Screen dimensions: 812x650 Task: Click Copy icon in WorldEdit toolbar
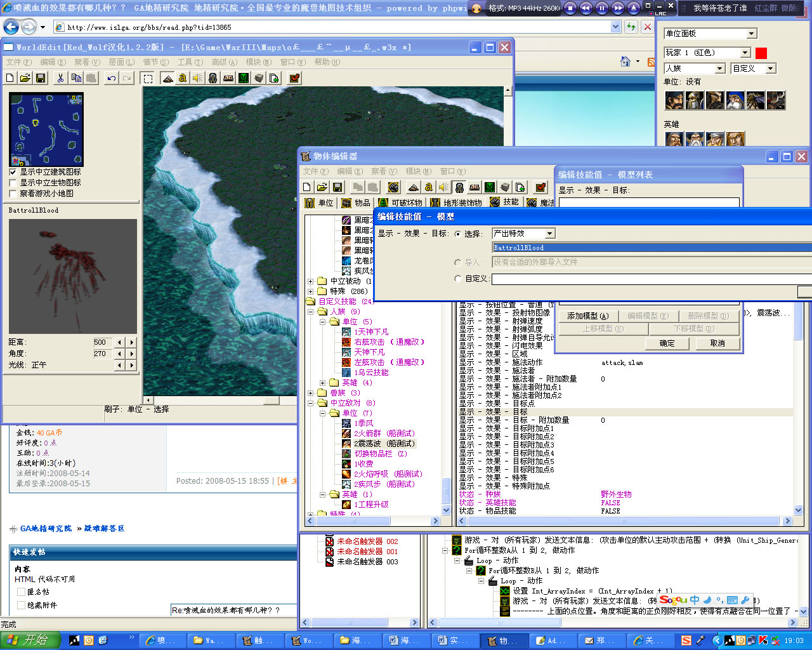(76, 78)
